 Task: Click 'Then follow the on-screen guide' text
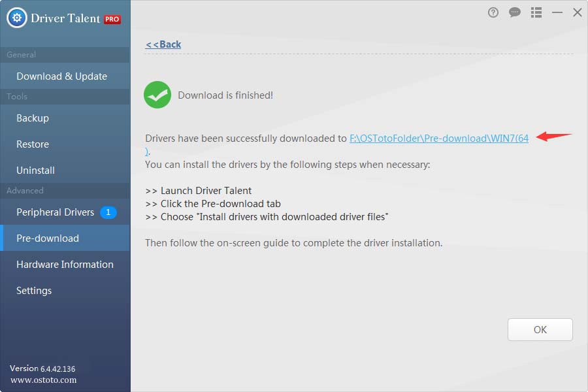click(x=293, y=243)
